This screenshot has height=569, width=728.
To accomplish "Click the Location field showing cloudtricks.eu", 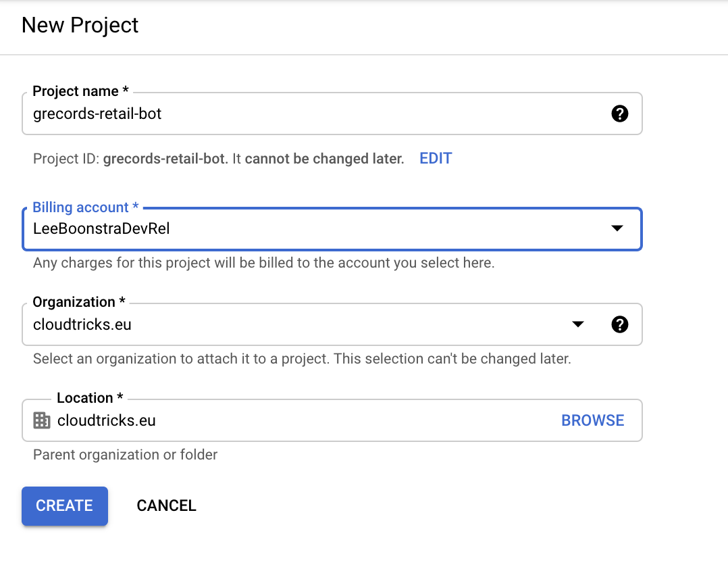I will coord(270,420).
